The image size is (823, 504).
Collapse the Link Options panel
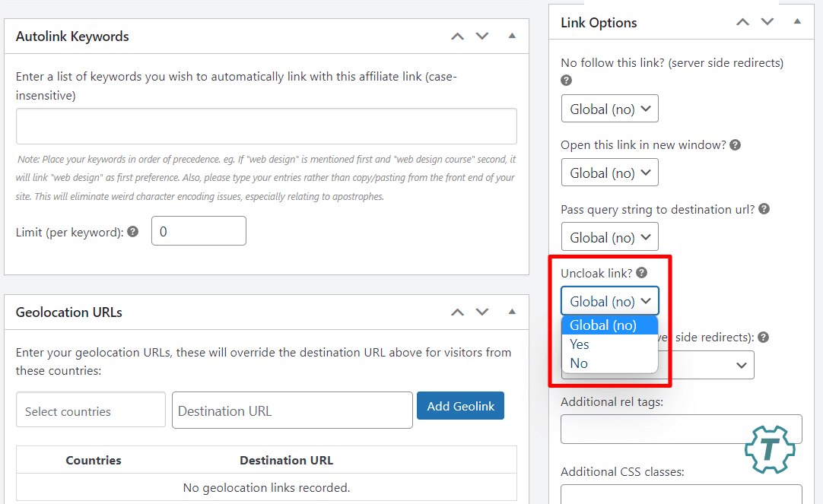[797, 22]
